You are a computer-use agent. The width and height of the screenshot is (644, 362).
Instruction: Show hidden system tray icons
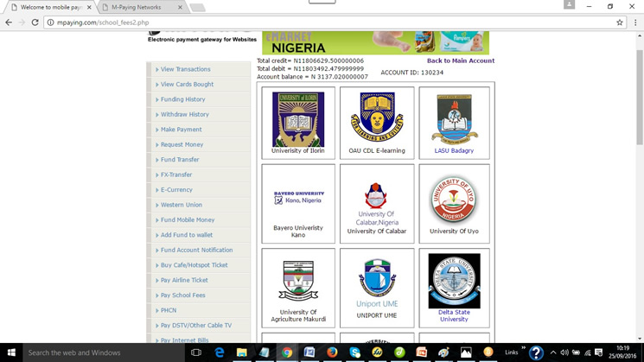[x=553, y=352]
